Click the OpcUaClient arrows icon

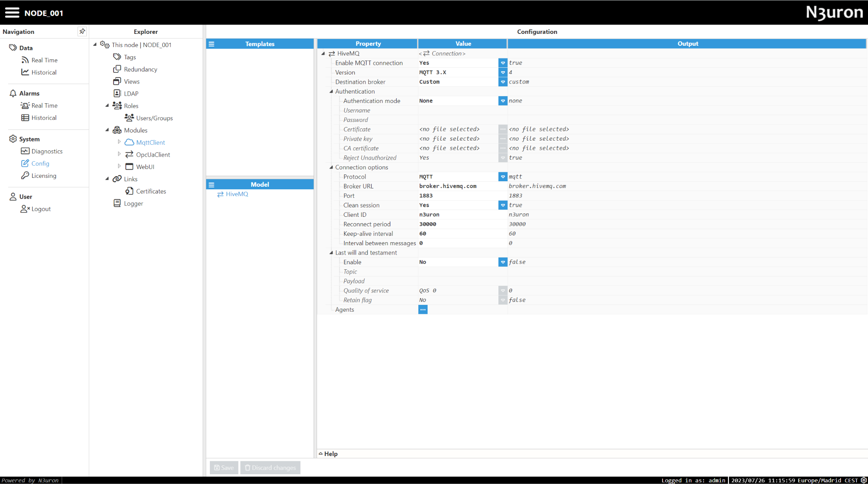tap(129, 155)
